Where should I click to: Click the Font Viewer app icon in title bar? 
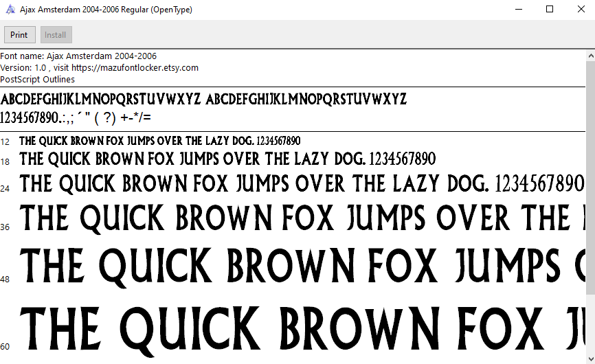(x=10, y=10)
